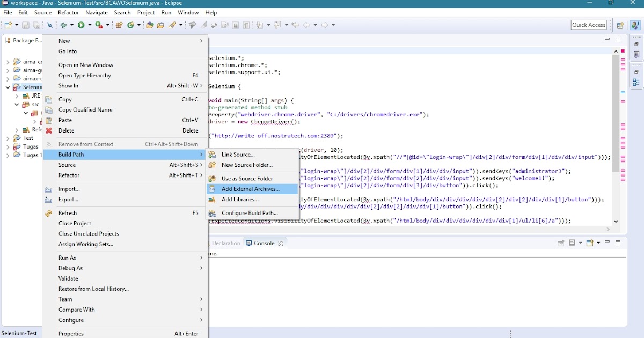Open the New Java Class dropdown arrow
Screen dimensions: 644x338
pyautogui.click(x=138, y=25)
